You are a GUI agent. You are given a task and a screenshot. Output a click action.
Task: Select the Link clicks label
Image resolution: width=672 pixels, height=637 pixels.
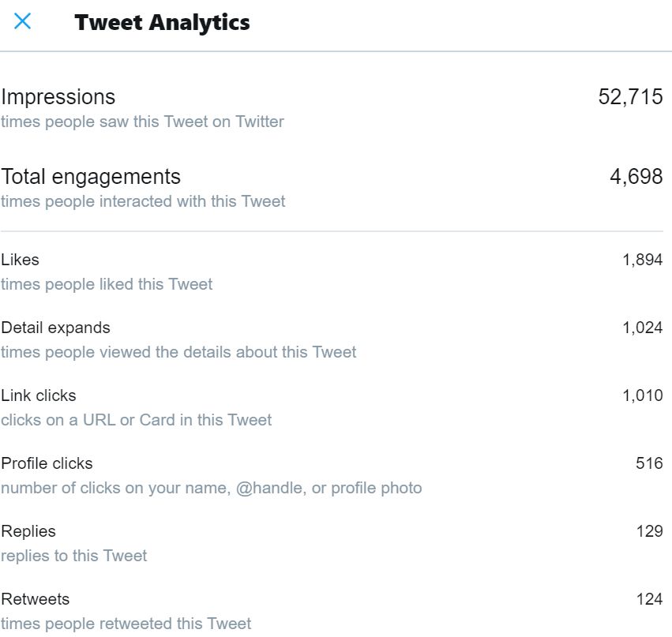[39, 395]
